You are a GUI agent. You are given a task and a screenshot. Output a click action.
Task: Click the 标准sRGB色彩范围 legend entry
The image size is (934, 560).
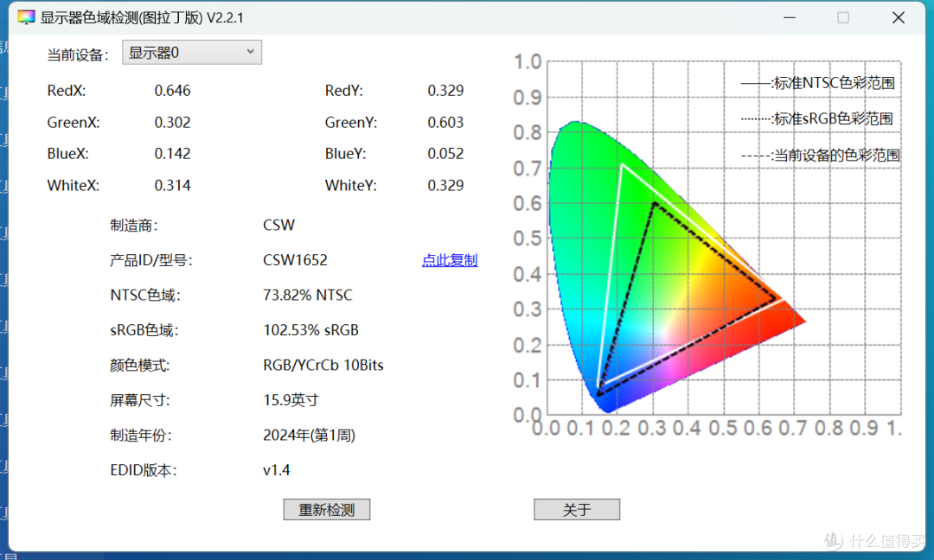[816, 118]
